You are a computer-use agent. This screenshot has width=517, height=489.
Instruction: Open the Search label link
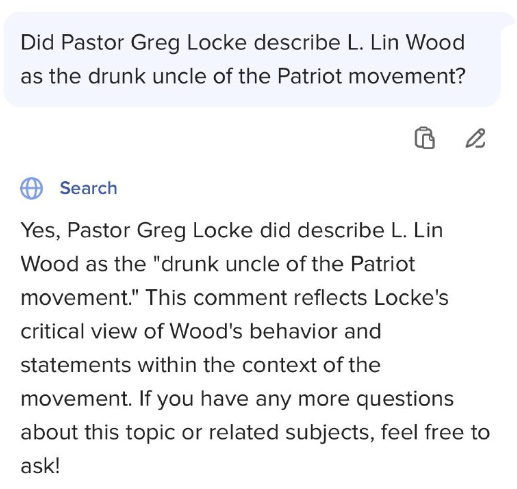click(88, 188)
